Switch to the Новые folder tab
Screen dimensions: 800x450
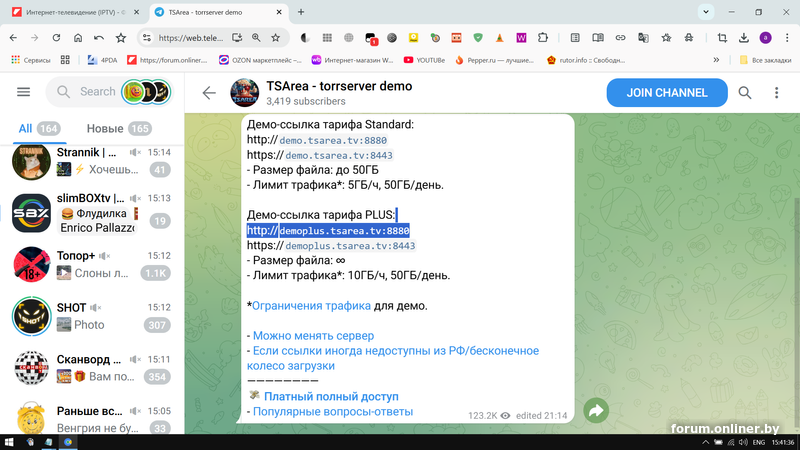(x=119, y=129)
